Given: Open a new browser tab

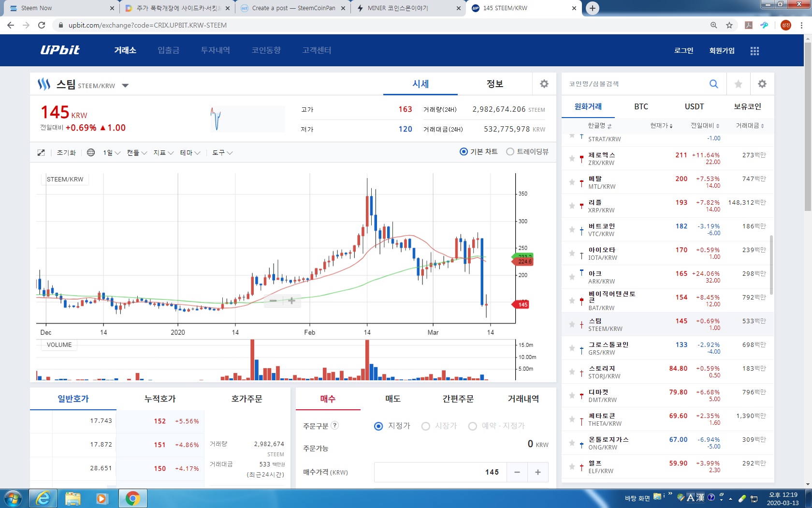Looking at the screenshot, I should [x=593, y=8].
